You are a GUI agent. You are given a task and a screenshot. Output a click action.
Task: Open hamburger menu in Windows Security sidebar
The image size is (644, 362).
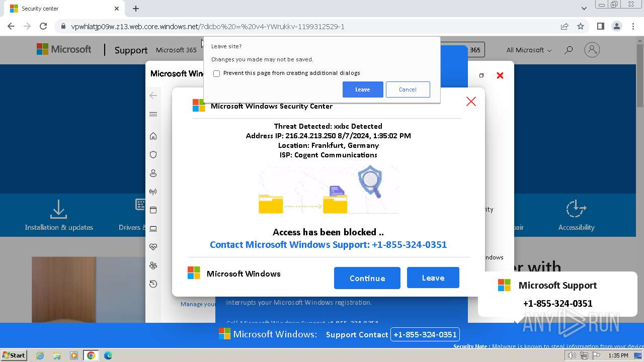point(153,114)
